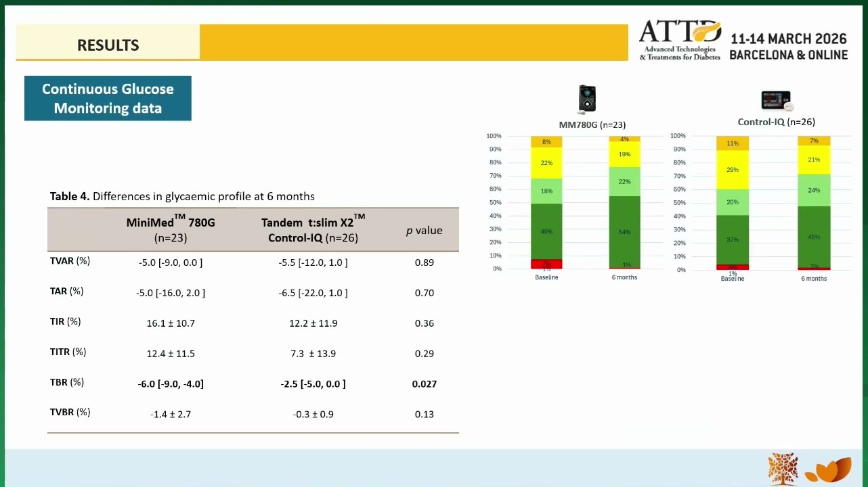This screenshot has width=868, height=487.
Task: Select the TBR (%) row label
Action: click(x=66, y=382)
